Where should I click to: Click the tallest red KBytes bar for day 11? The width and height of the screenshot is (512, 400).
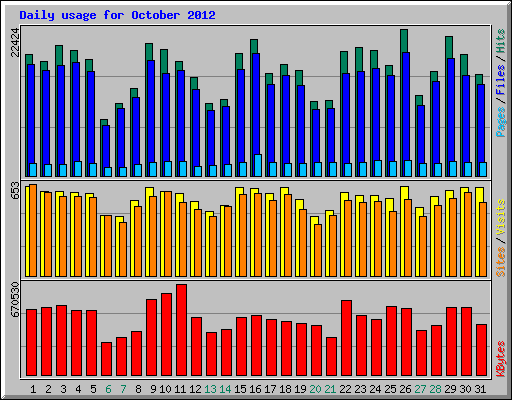pyautogui.click(x=181, y=330)
